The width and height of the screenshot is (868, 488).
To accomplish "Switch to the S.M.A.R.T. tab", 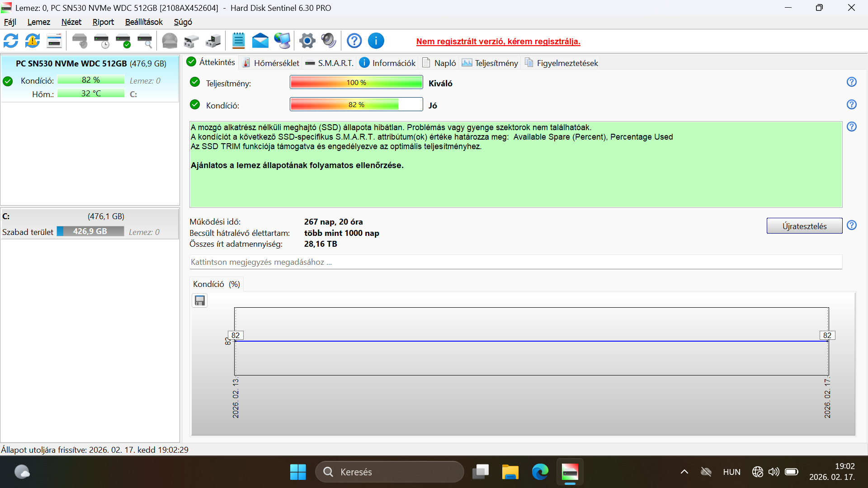I will (x=330, y=63).
